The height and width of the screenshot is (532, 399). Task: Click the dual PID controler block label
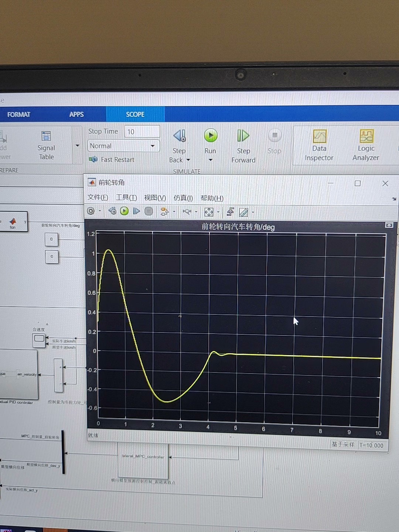(17, 402)
